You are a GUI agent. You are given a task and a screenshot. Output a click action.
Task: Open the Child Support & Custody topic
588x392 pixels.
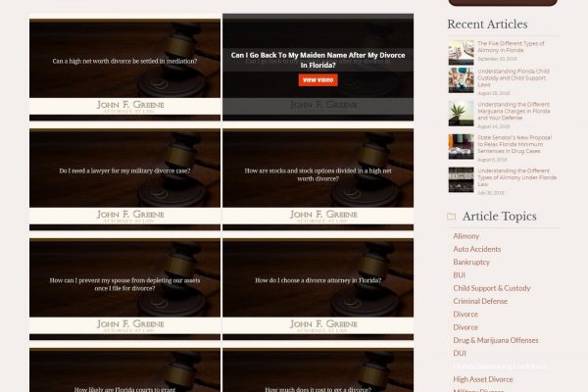pyautogui.click(x=491, y=288)
